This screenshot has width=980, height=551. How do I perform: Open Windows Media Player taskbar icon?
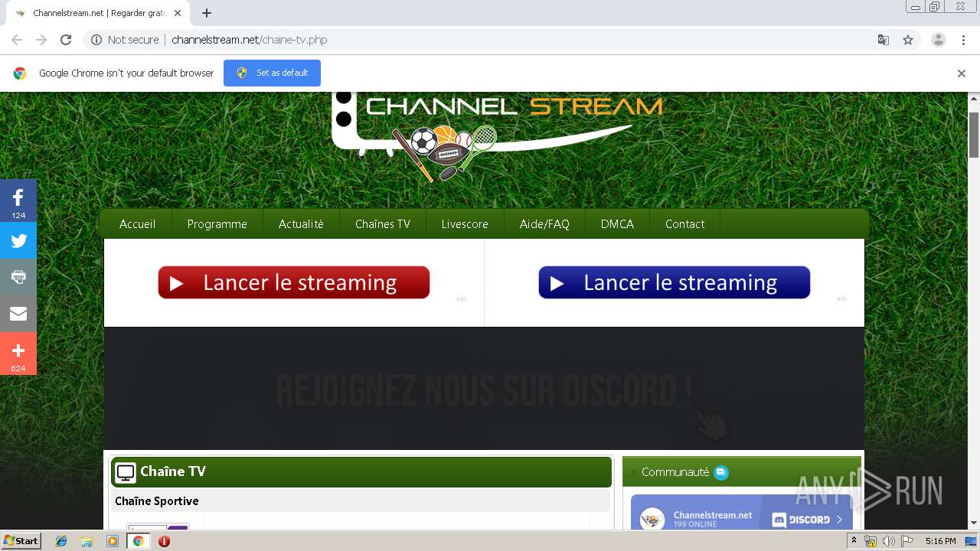pos(113,541)
